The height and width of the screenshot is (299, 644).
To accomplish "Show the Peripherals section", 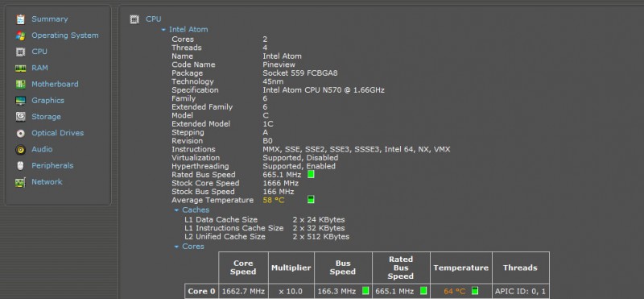I will 52,165.
